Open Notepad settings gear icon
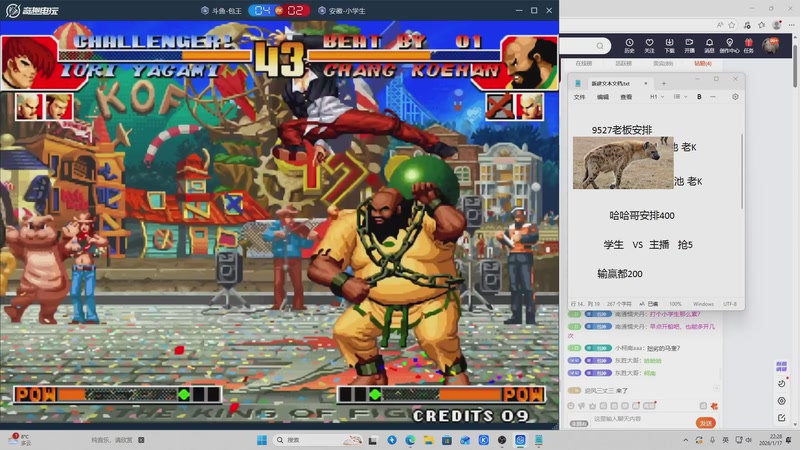This screenshot has width=800, height=450. click(x=735, y=96)
